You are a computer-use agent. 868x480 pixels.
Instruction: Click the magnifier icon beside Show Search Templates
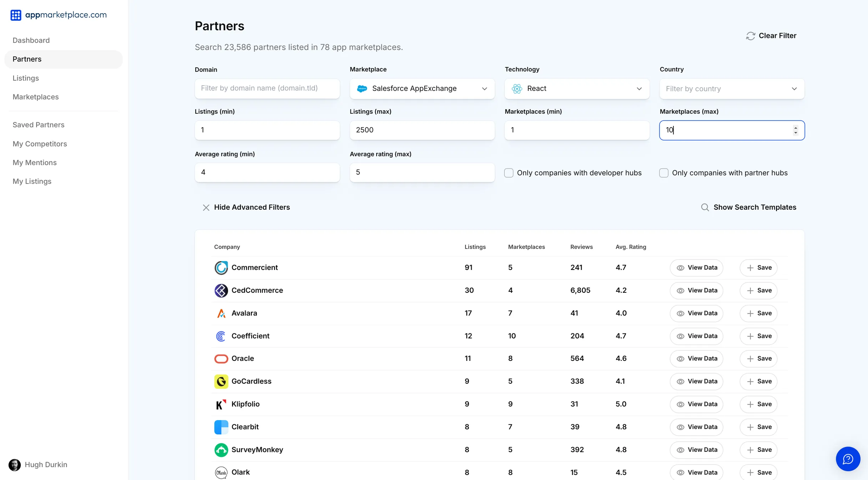[x=705, y=208]
